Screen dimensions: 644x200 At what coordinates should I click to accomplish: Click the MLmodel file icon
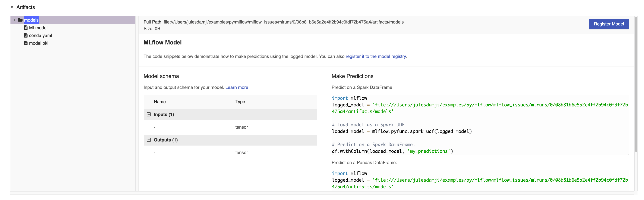pos(26,28)
